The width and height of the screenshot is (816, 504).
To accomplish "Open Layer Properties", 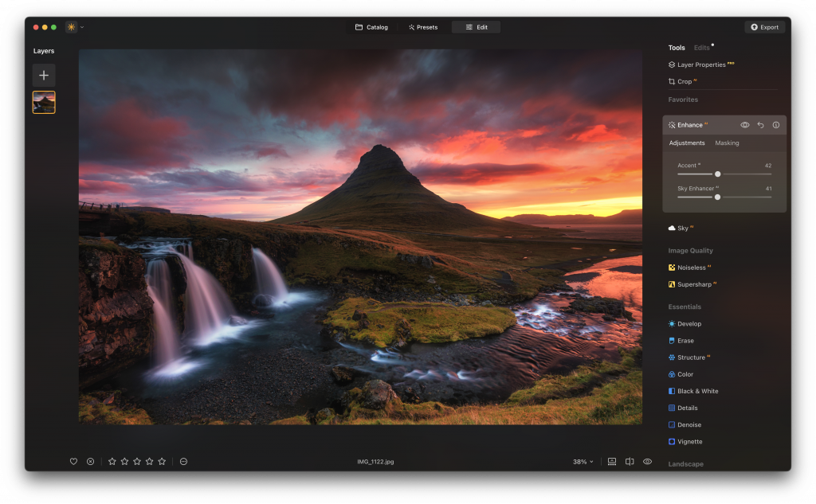I will pyautogui.click(x=701, y=64).
